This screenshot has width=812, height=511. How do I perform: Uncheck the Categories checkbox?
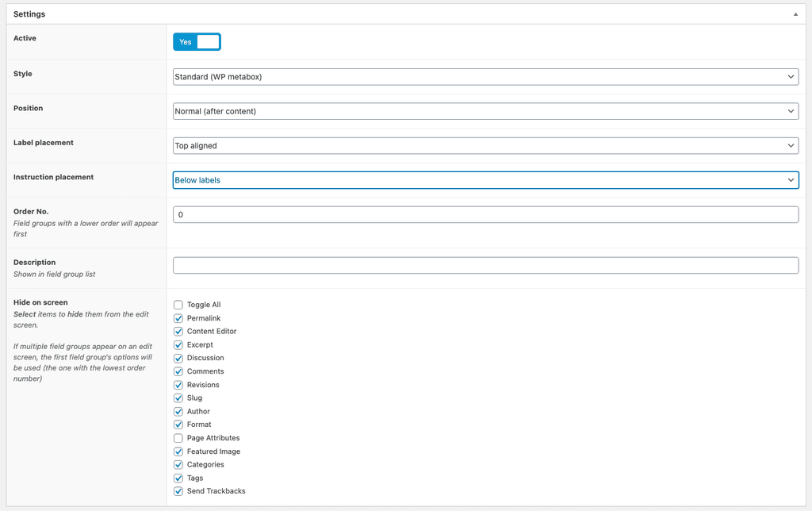point(178,465)
